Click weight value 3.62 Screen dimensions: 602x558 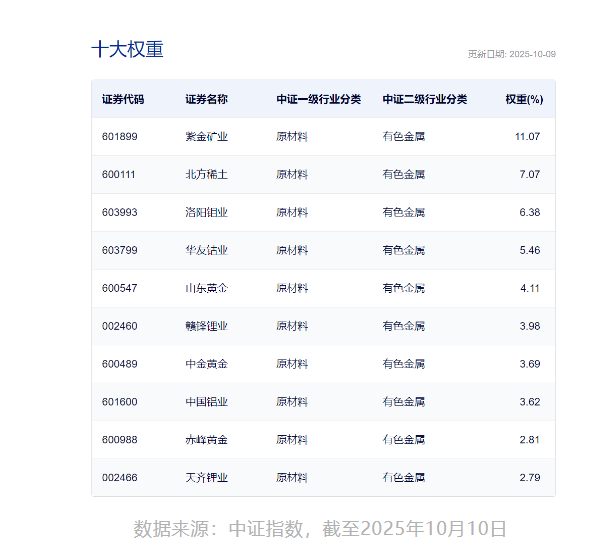click(x=530, y=402)
